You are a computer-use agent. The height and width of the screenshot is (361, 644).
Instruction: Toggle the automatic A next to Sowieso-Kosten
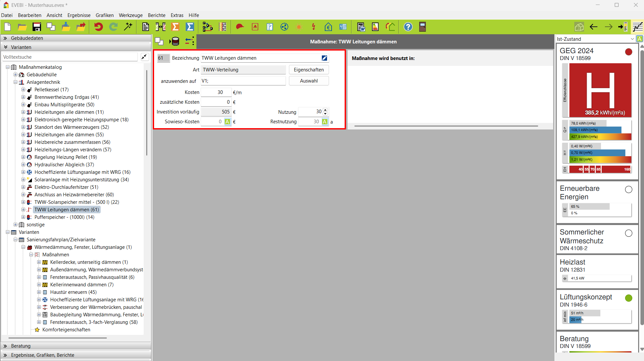point(227,122)
